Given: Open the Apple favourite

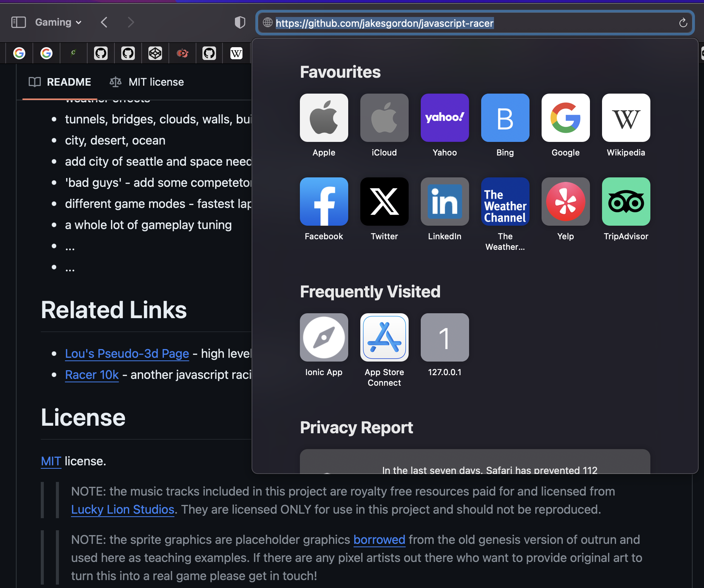Looking at the screenshot, I should point(324,118).
